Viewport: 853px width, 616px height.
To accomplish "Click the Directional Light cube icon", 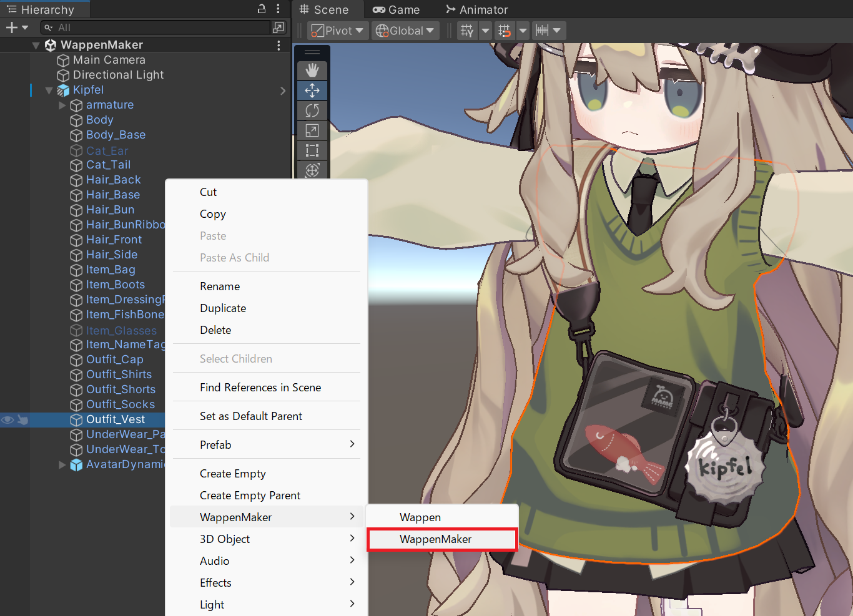I will click(x=63, y=76).
